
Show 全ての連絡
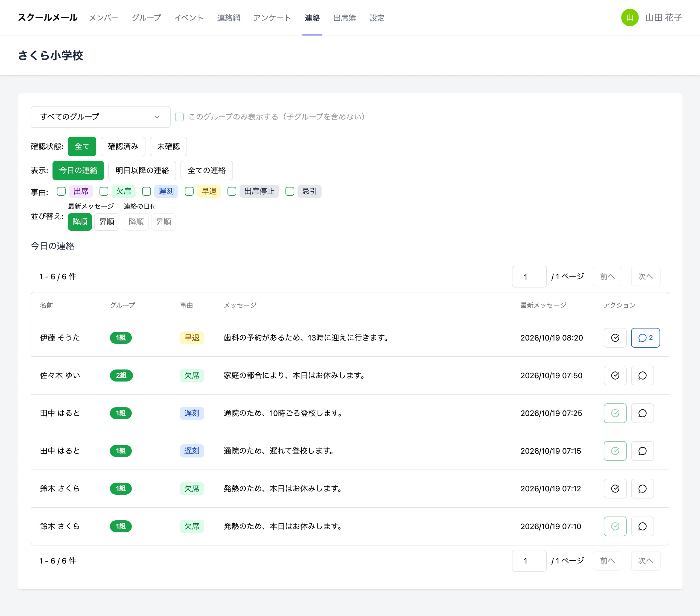click(206, 171)
